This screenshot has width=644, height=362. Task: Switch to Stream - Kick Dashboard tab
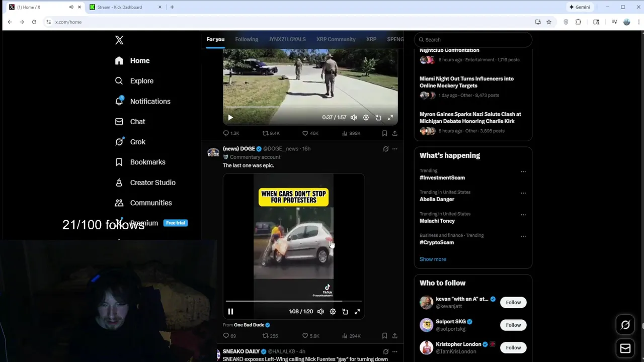point(125,7)
